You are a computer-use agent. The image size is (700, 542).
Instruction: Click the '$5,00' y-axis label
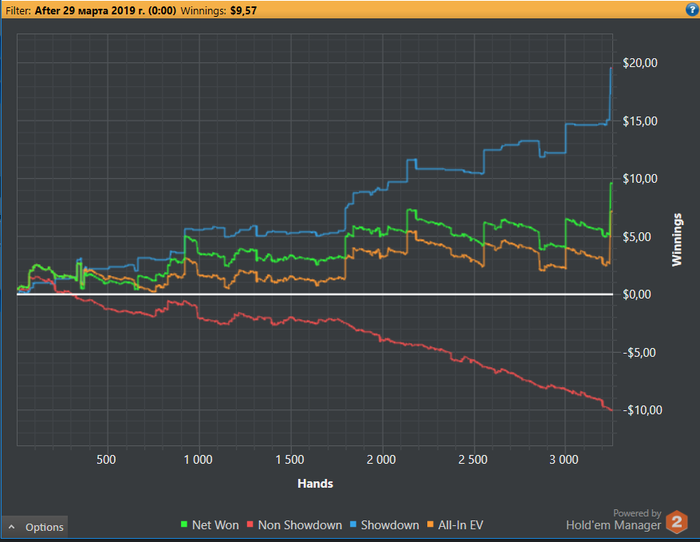coord(637,237)
